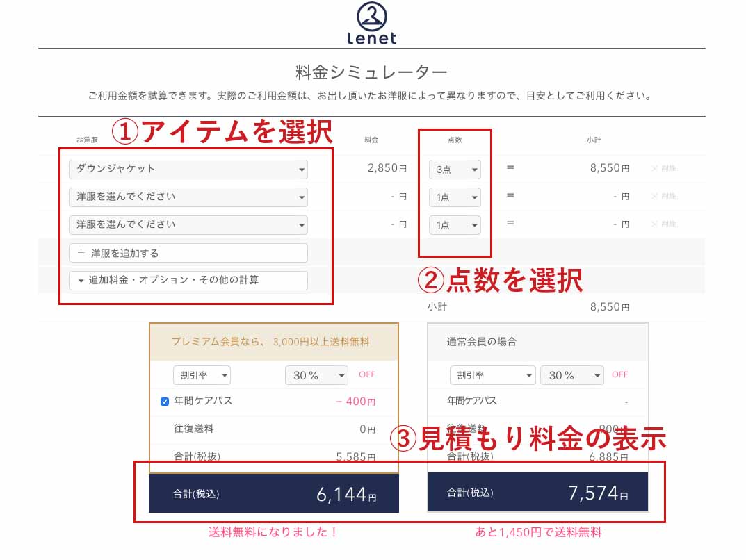Screen dimensions: 746x560
Task: Open the 30% discount dropdown in premium panel
Action: tap(316, 374)
